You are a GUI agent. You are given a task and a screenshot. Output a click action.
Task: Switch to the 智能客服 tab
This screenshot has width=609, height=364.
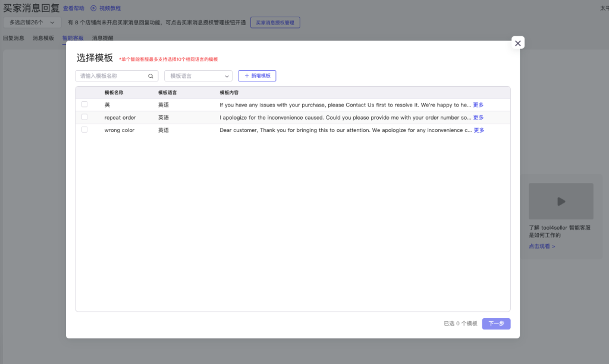pos(73,38)
